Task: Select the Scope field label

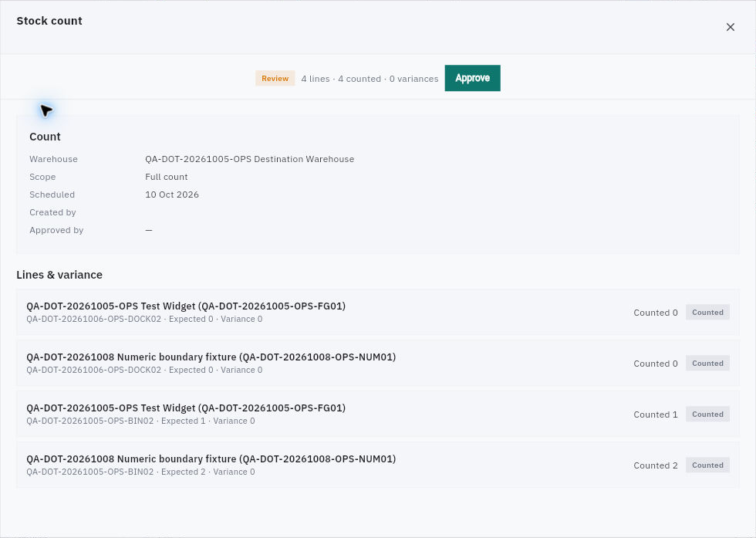Action: coord(42,177)
